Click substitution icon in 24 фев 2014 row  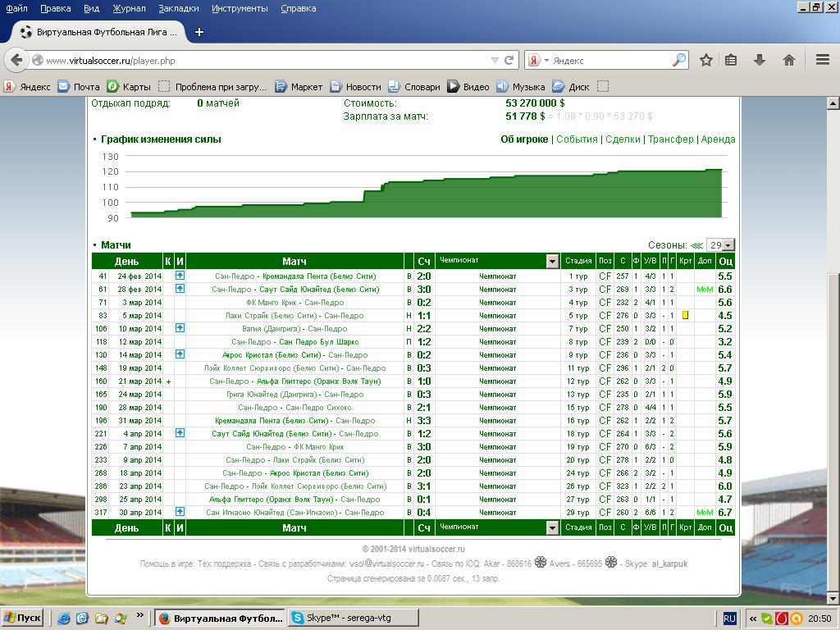(x=180, y=276)
